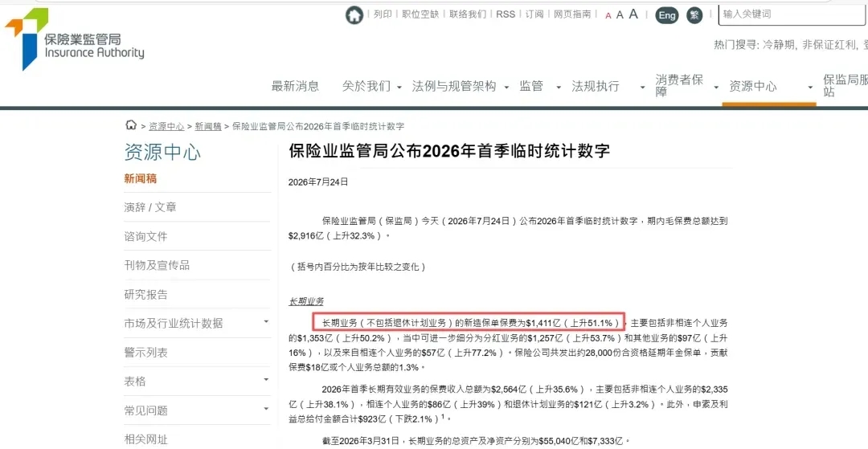Image resolution: width=868 pixels, height=449 pixels.
Task: Click hot search term 冷静期
Action: [780, 45]
